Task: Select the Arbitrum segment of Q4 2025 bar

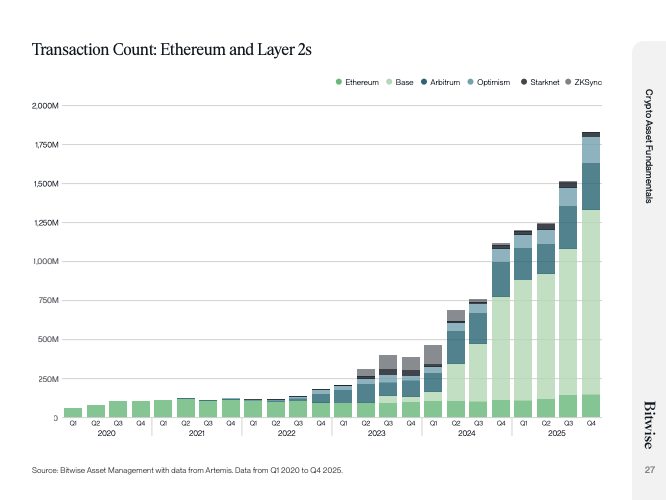Action: click(x=590, y=186)
